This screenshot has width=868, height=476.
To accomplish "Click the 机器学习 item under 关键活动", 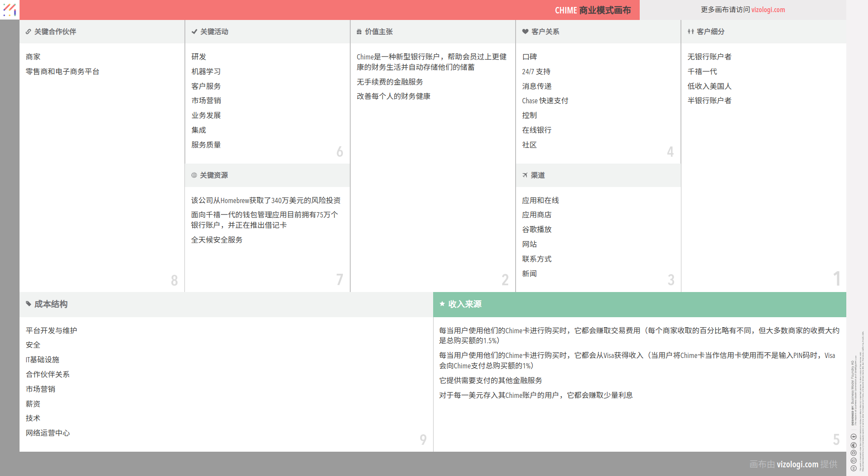I will pos(206,72).
